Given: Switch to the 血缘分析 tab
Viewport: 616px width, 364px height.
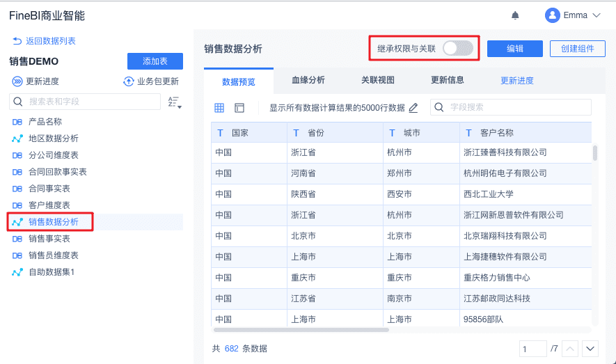Looking at the screenshot, I should click(308, 80).
